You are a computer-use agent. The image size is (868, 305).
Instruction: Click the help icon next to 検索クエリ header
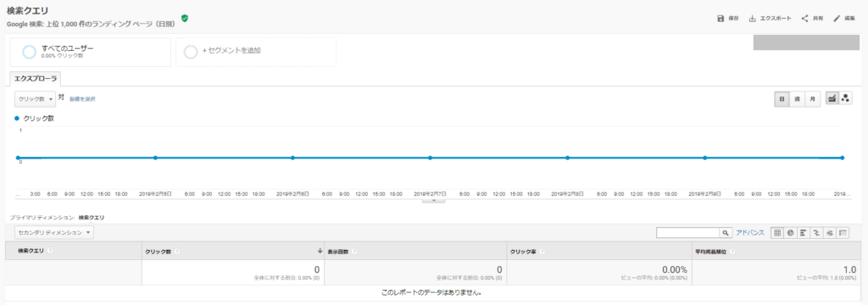50,251
